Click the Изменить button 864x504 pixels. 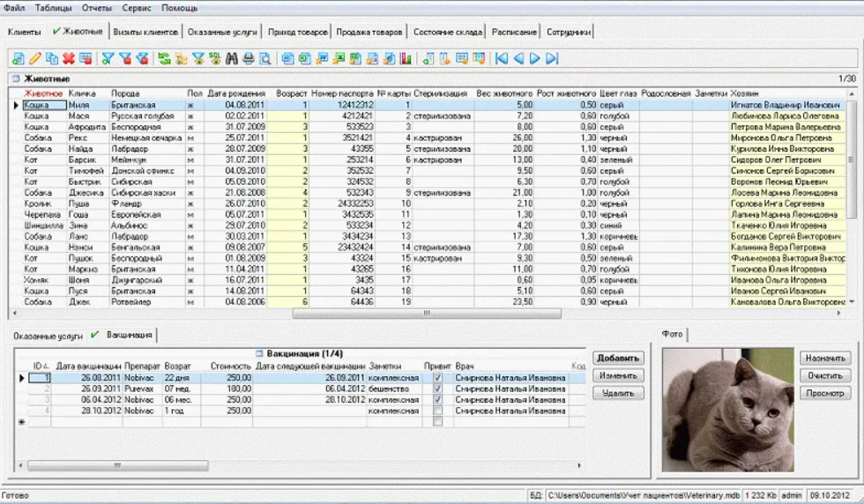[618, 375]
